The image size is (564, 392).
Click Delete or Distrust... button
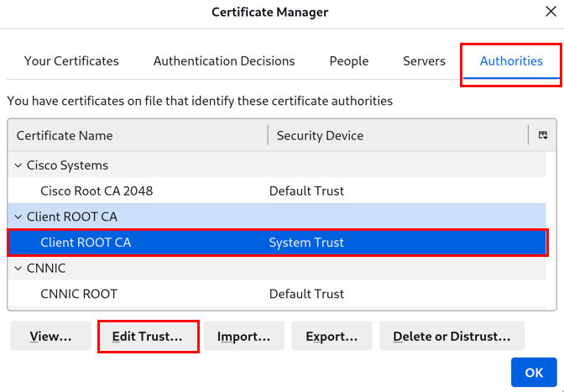pos(452,337)
